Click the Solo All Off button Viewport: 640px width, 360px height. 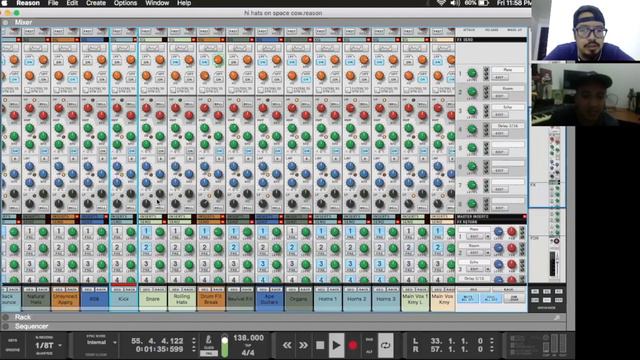point(491,298)
